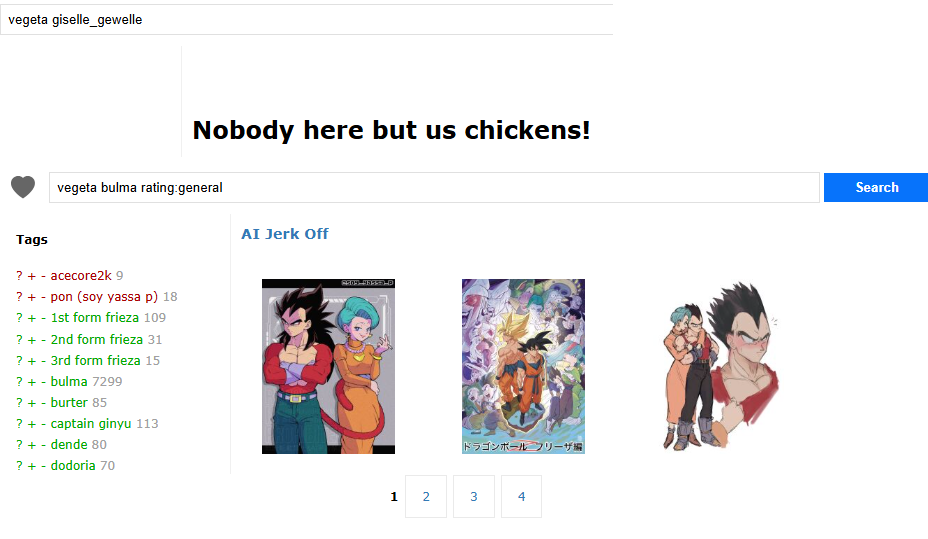Open the blushing Vegeta sketch thumbnail

click(721, 365)
